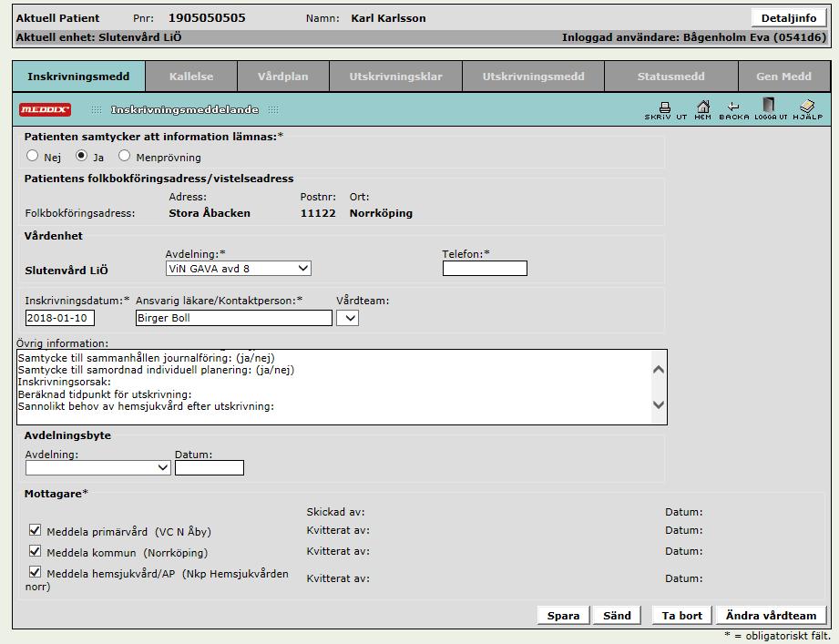
Task: Select the Menprövning radio button
Action: click(124, 156)
